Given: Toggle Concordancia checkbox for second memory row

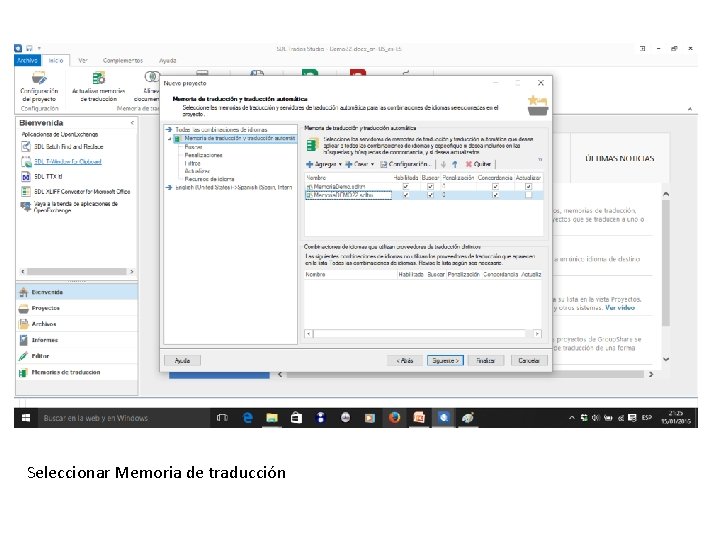Looking at the screenshot, I should tap(495, 195).
